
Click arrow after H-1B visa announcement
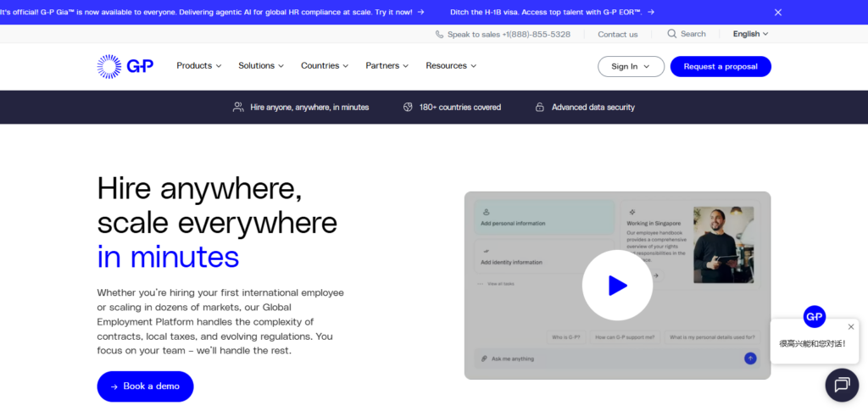(650, 12)
